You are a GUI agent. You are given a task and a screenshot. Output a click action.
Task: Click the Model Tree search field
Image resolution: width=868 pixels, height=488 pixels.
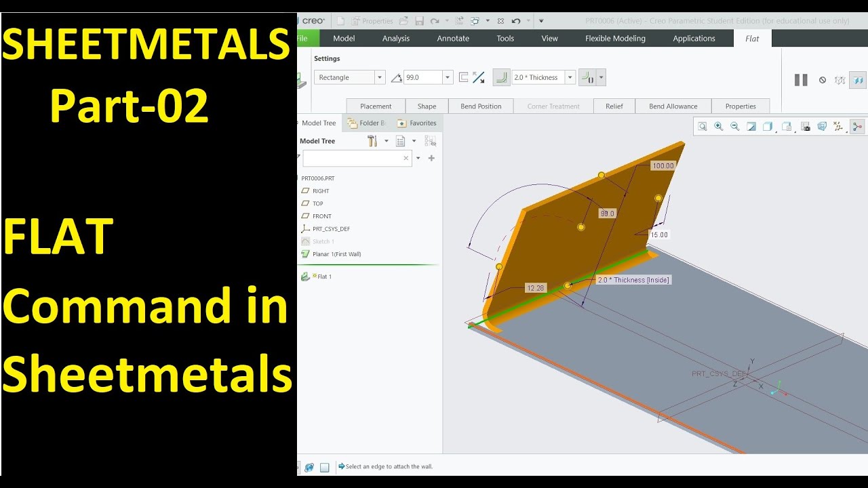pos(357,158)
